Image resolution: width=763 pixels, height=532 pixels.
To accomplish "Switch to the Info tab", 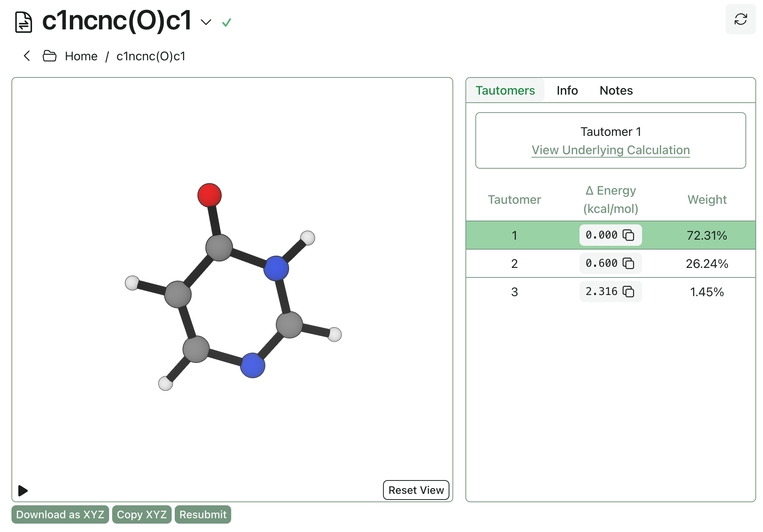I will pos(567,90).
